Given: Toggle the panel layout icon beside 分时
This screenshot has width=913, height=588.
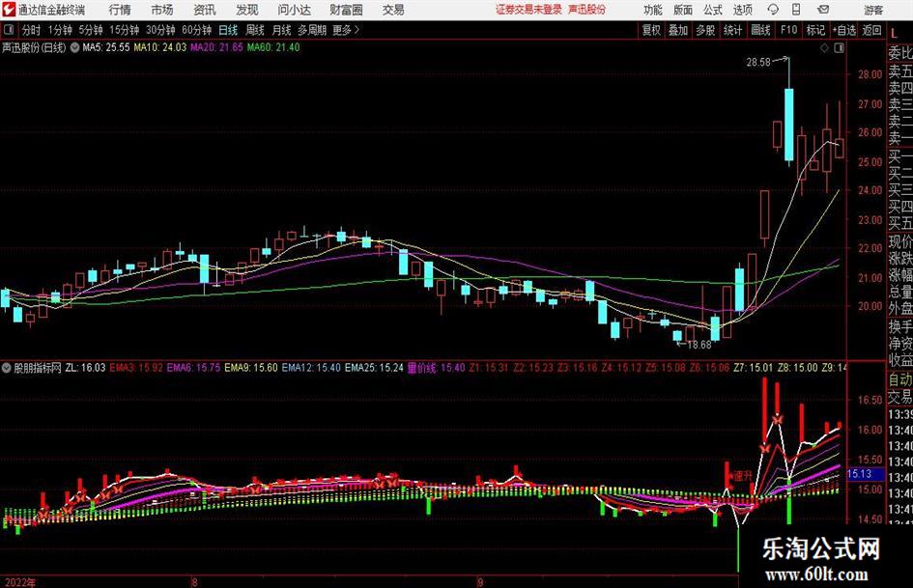Looking at the screenshot, I should pyautogui.click(x=9, y=30).
